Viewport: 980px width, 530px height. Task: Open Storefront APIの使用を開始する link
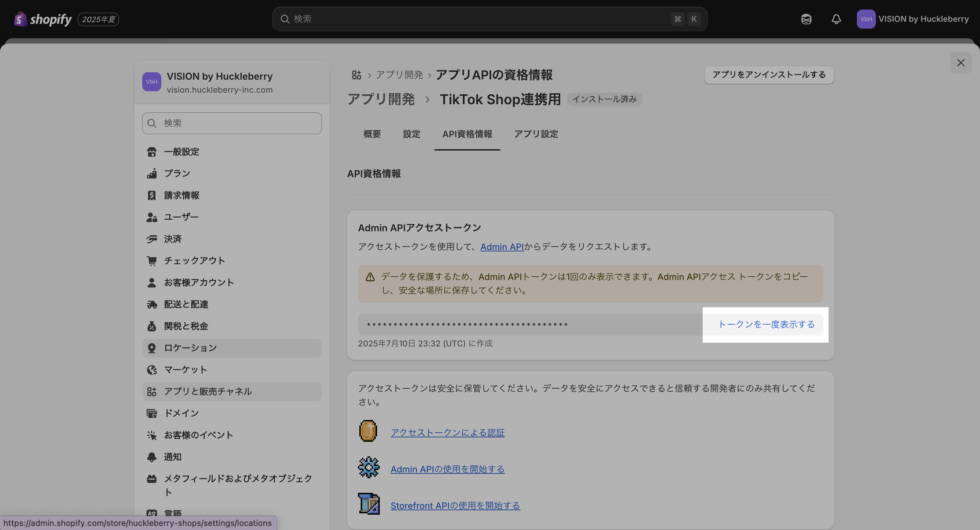455,505
